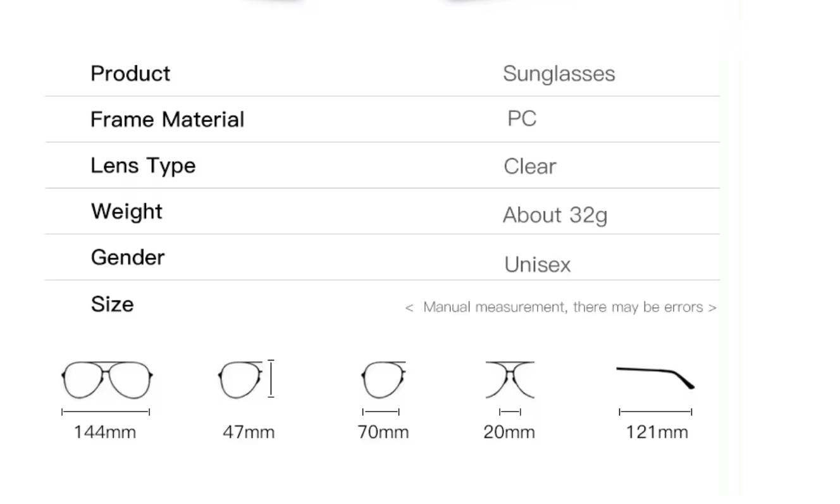The width and height of the screenshot is (840, 504).
Task: Click the Clear lens value
Action: point(529,167)
